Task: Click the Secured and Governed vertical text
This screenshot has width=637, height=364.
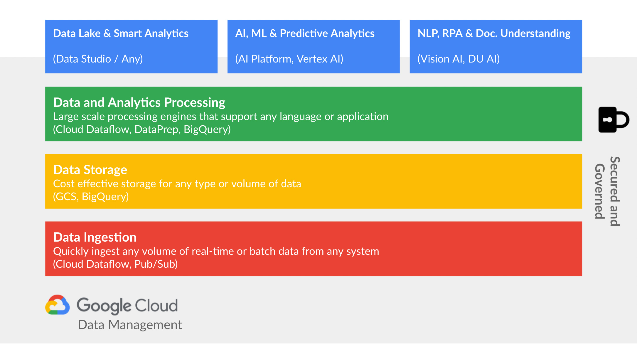Action: pos(607,191)
